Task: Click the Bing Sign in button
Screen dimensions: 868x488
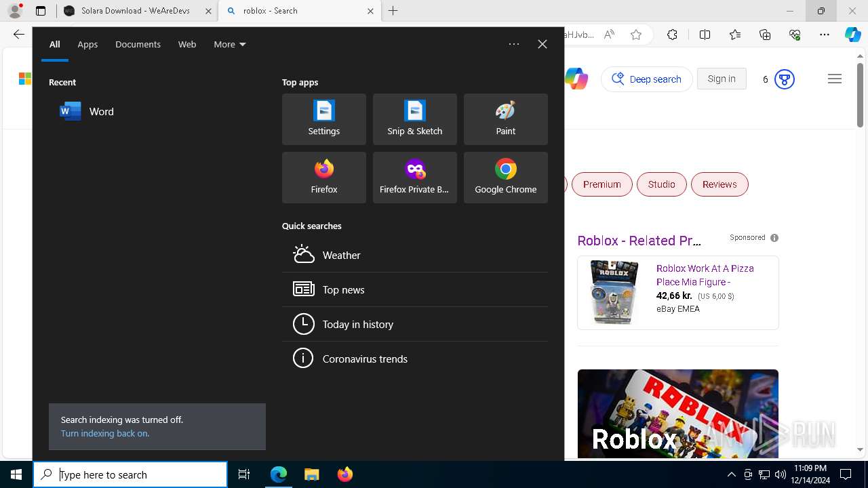Action: [x=722, y=79]
